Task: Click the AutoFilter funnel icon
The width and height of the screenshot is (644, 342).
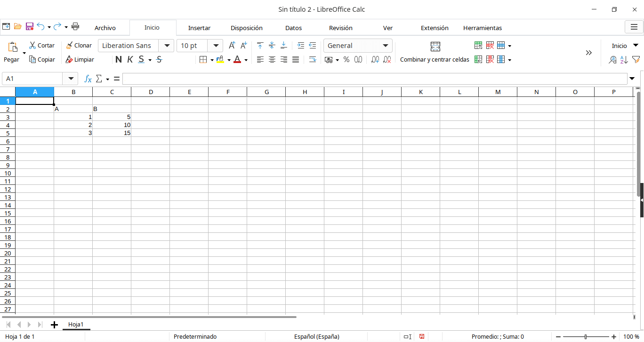Action: 636,60
